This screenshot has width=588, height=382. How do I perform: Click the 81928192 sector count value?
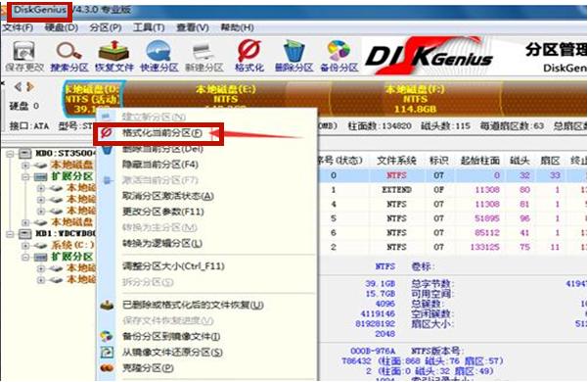click(375, 323)
